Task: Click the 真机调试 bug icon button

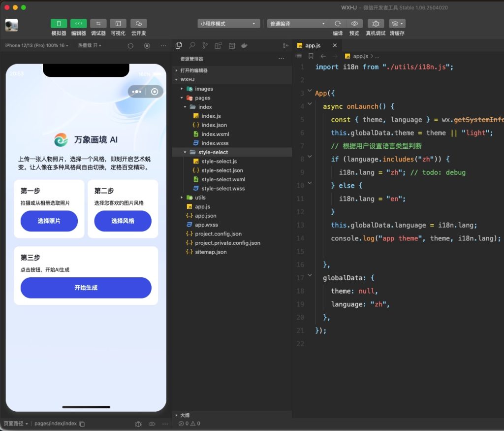Action: click(x=376, y=24)
